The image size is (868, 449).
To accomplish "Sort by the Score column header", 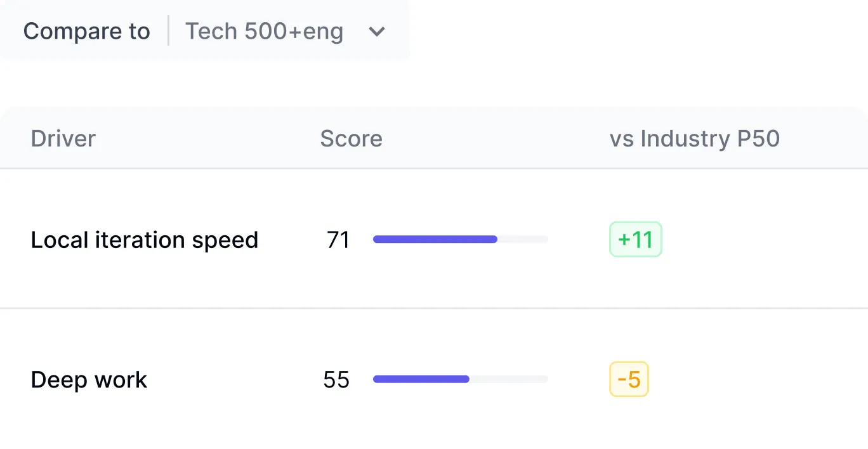I will (351, 139).
